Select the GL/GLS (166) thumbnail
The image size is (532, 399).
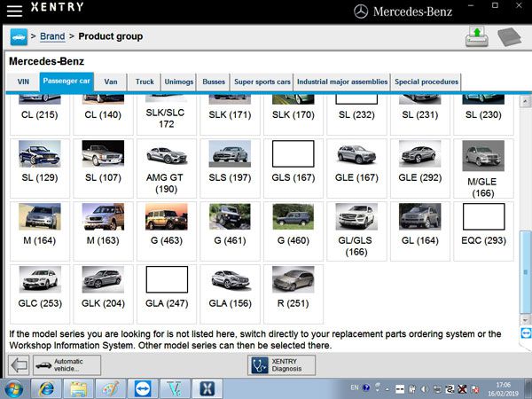coord(356,216)
